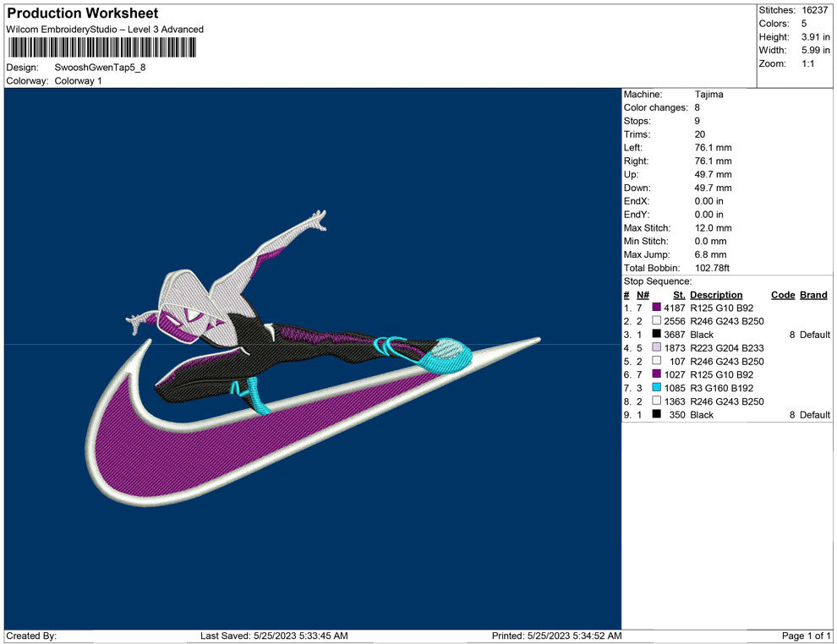Click the EndX value '0.00 in'

[708, 201]
